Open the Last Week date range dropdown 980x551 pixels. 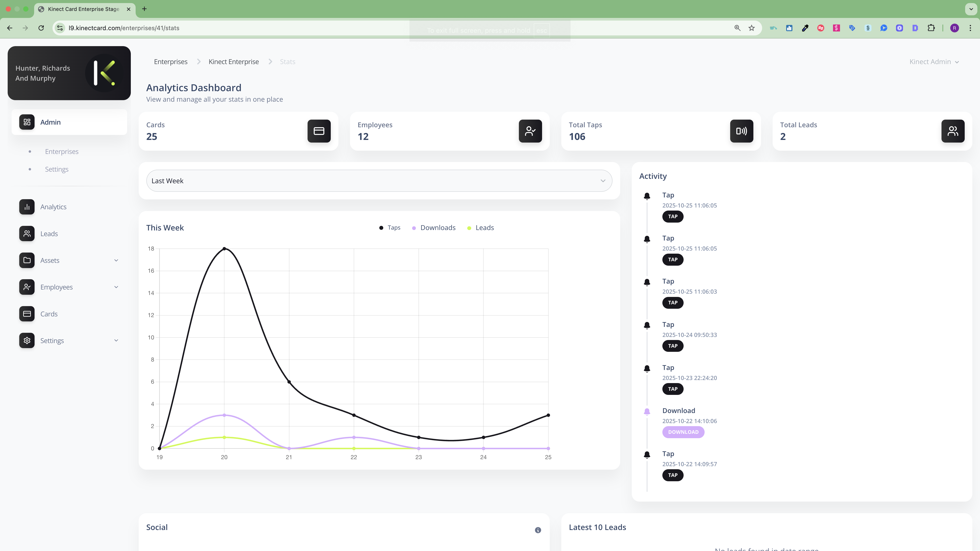click(379, 181)
